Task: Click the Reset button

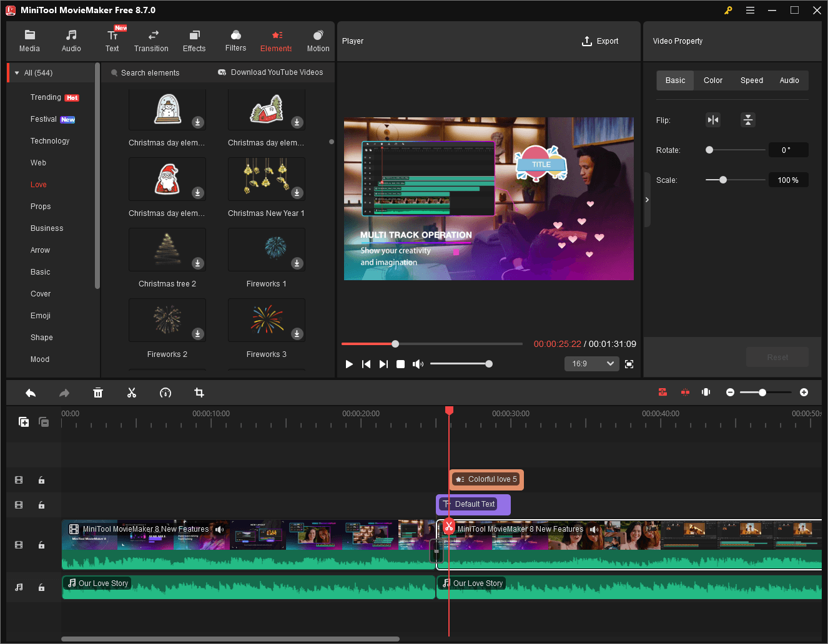Action: (777, 358)
